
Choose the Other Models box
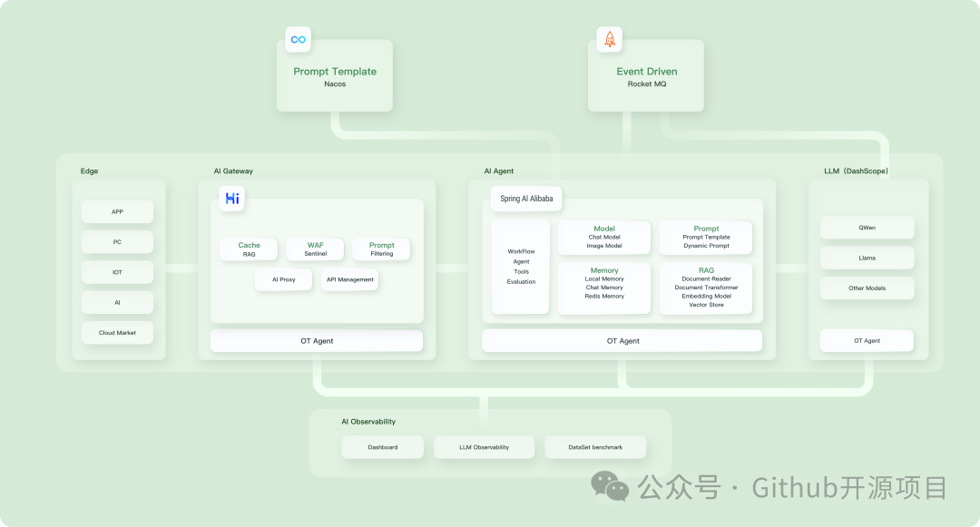point(867,288)
